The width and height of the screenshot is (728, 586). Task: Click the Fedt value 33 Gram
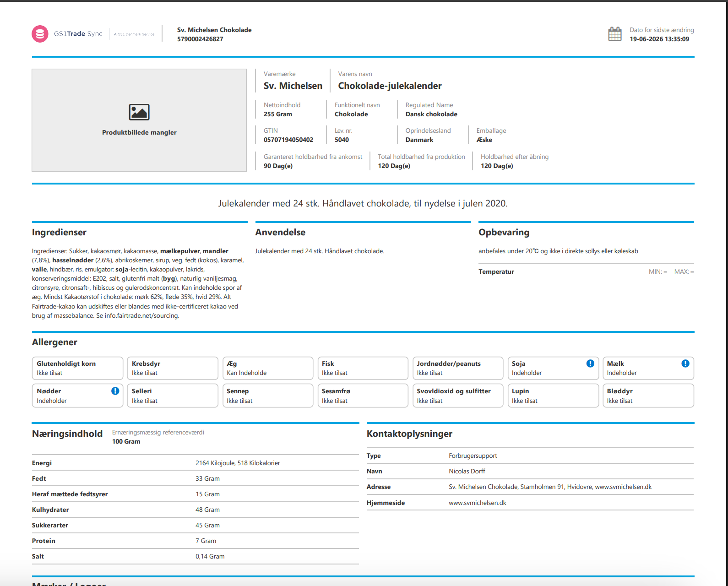[x=207, y=478]
